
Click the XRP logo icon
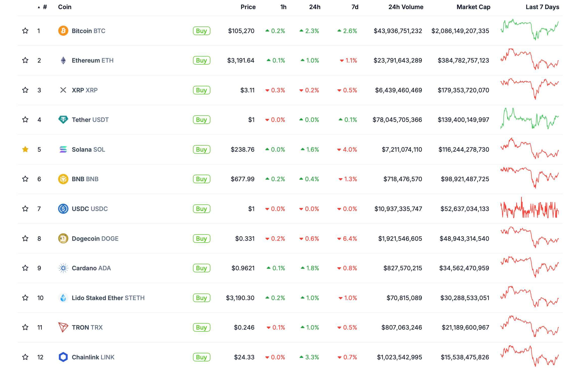pyautogui.click(x=63, y=90)
